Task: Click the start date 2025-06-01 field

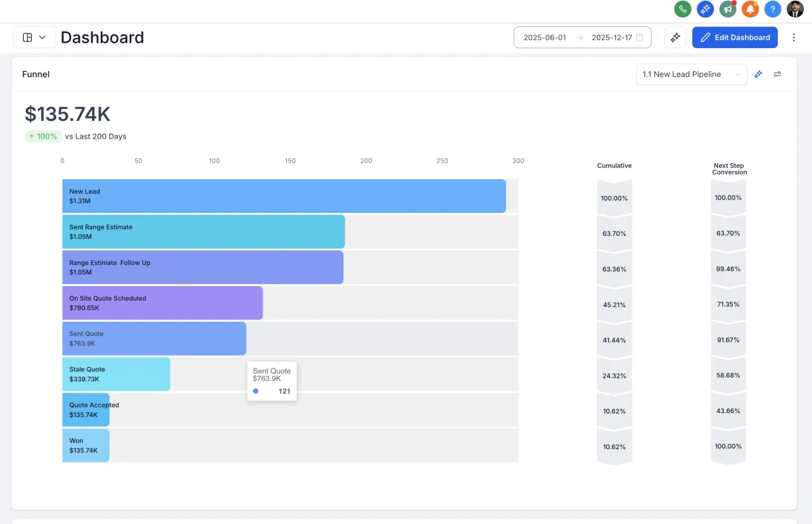Action: [545, 38]
